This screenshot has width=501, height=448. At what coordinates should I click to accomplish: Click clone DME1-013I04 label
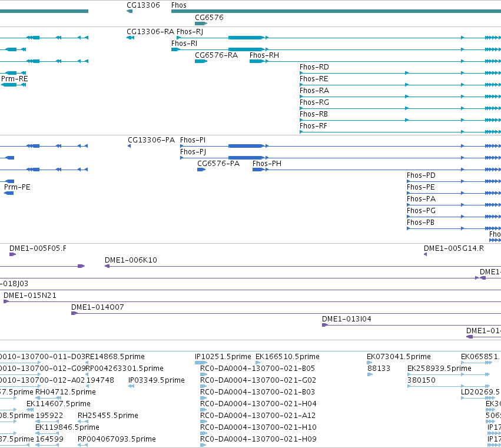(347, 319)
